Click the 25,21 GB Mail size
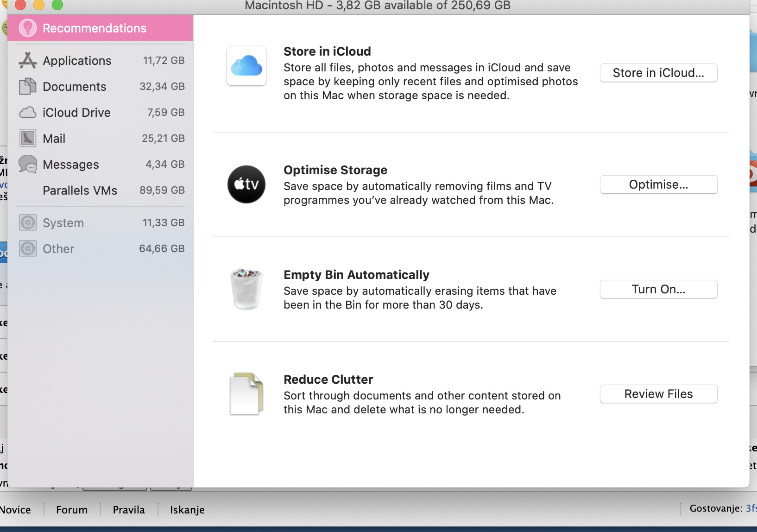757x532 pixels. coord(163,139)
